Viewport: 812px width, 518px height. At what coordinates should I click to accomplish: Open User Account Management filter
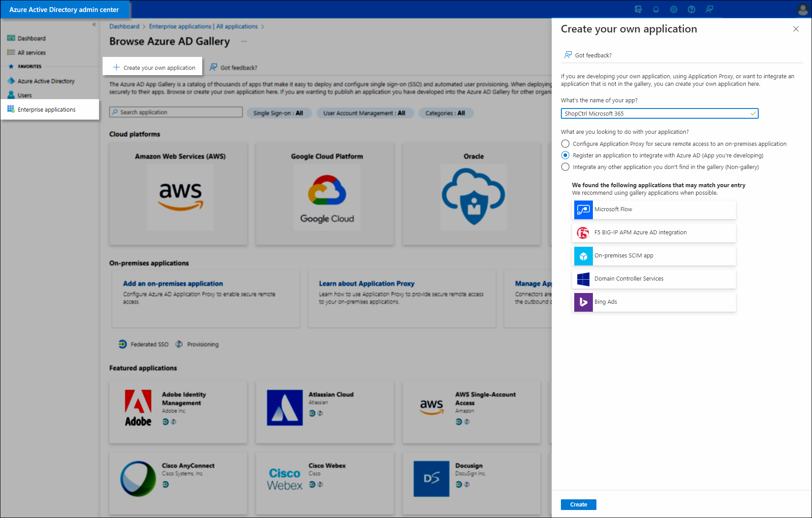[x=364, y=113]
